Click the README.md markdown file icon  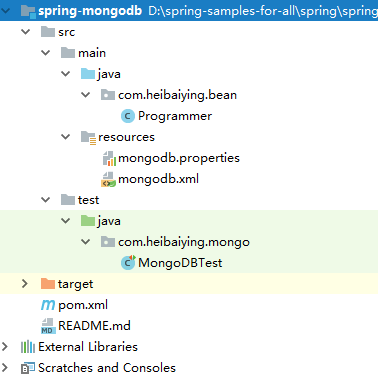click(x=48, y=326)
